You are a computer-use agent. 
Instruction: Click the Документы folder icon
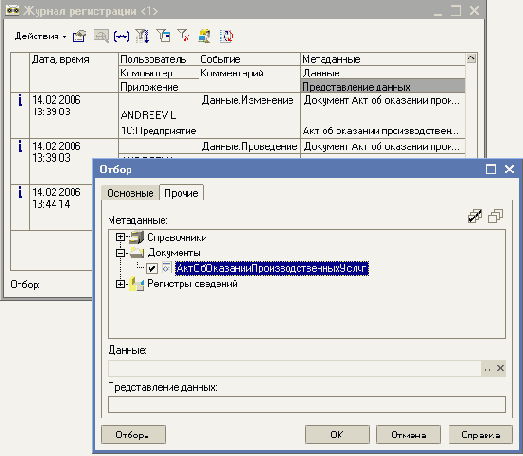point(137,253)
